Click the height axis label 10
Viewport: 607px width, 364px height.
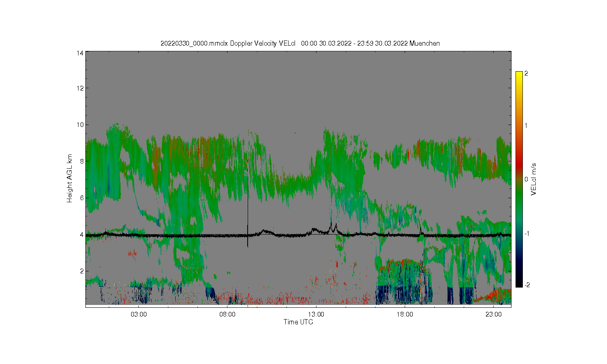tap(81, 124)
